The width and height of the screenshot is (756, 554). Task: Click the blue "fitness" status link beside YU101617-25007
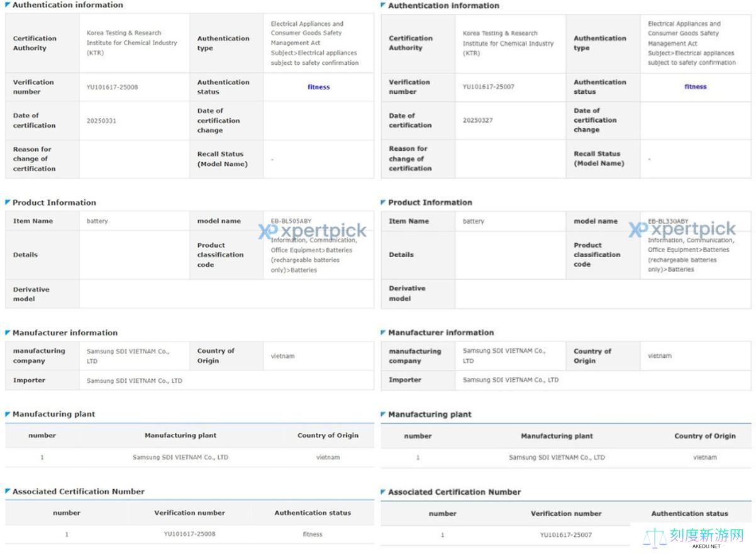point(695,87)
